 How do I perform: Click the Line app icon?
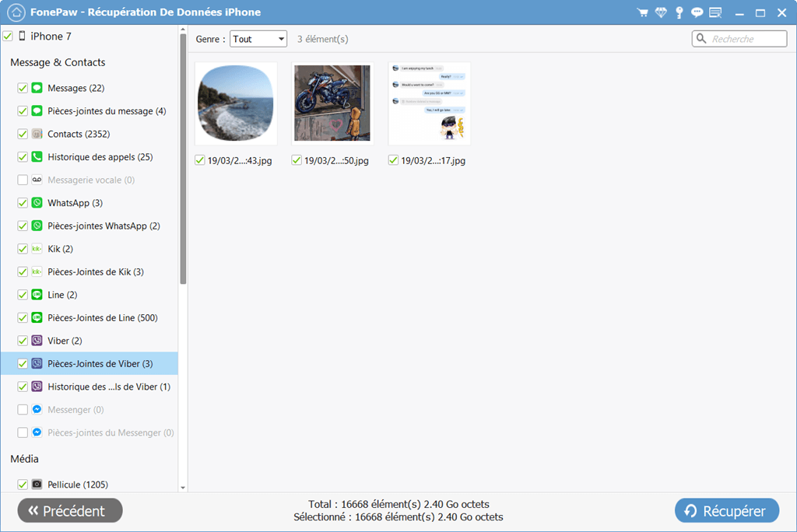pos(37,295)
